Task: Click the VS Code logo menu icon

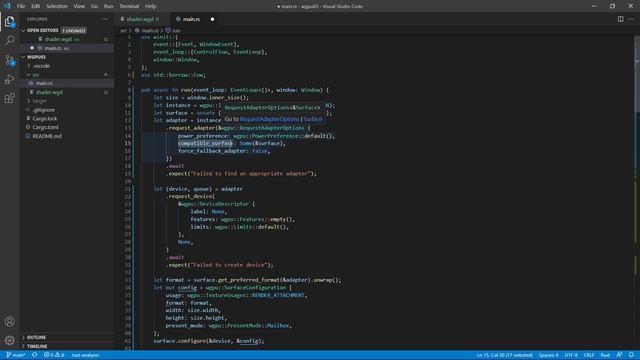Action: [7, 6]
